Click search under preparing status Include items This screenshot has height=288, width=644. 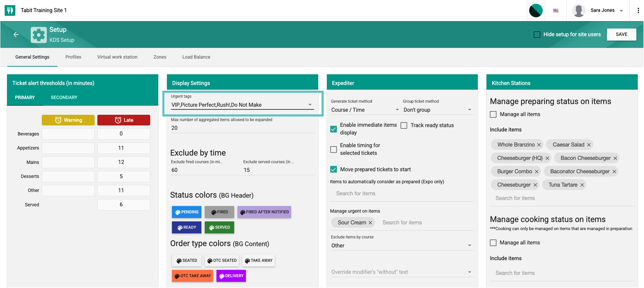(x=562, y=198)
